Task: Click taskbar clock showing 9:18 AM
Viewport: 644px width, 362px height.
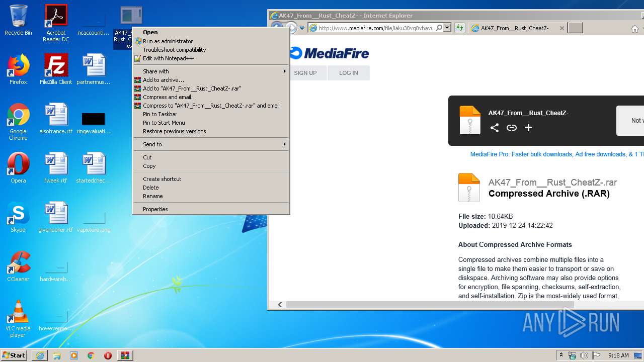Action: tap(618, 355)
